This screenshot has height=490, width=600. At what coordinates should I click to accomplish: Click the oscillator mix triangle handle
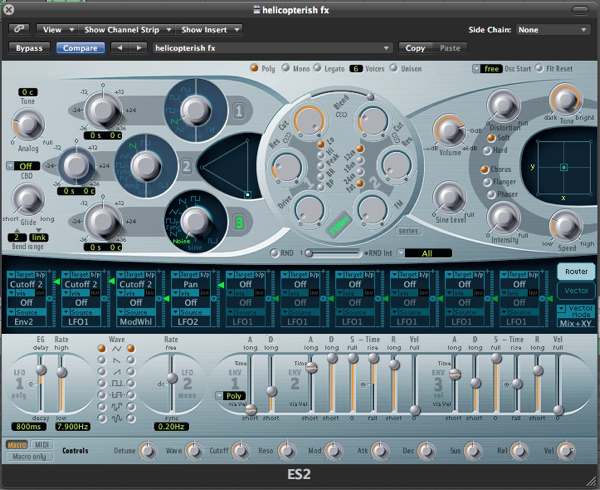tap(248, 195)
